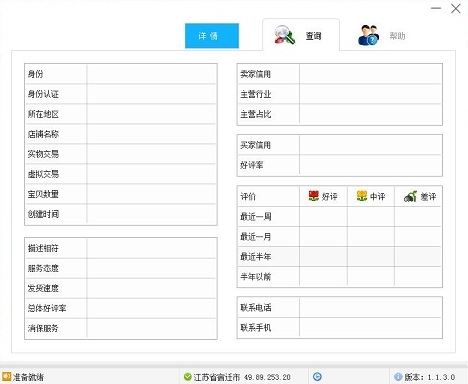Click the 差评 cell for 最近半年
The width and height of the screenshot is (468, 384).
point(418,257)
